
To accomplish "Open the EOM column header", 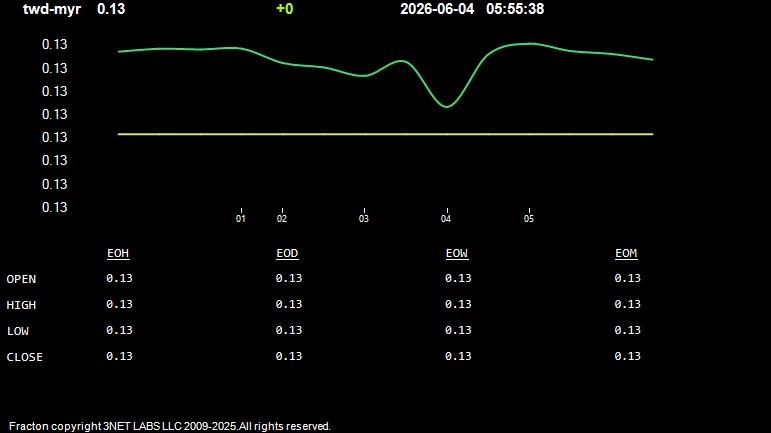I will coord(626,253).
